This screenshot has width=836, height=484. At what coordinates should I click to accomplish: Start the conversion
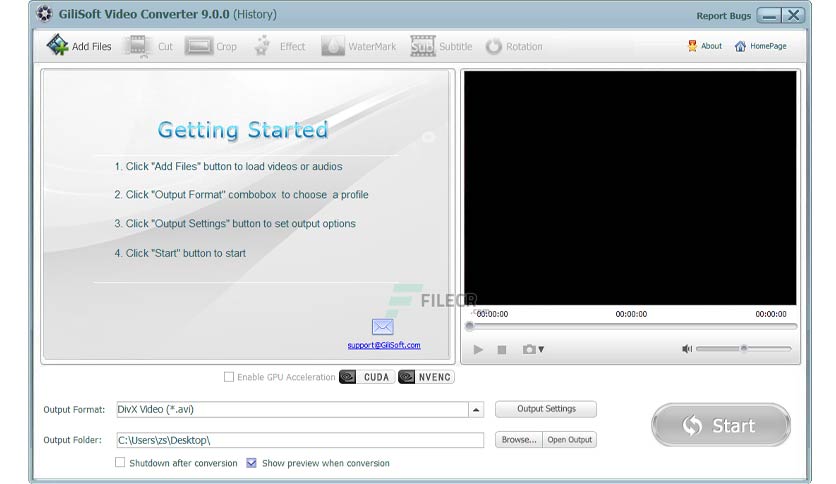pos(721,425)
